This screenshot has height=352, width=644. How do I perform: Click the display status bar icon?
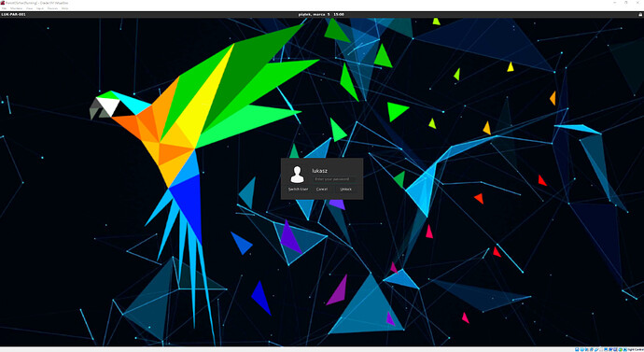tap(606, 349)
